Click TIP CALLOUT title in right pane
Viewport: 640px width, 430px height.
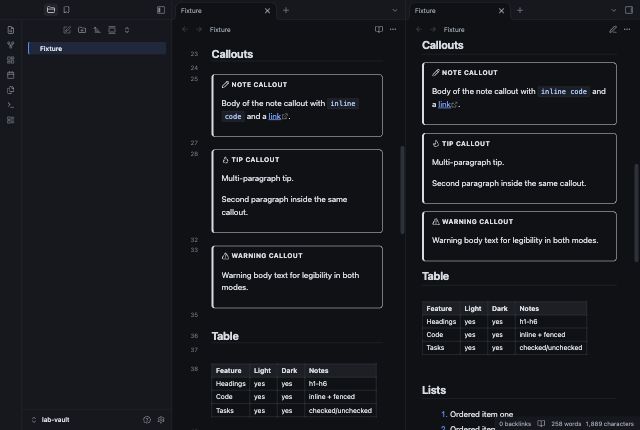click(466, 144)
